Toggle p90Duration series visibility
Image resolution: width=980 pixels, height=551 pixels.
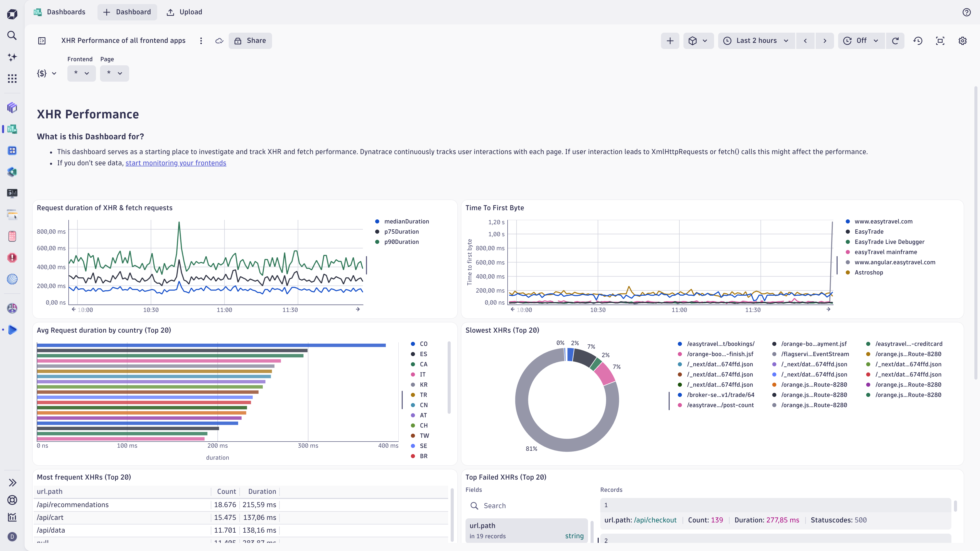[x=401, y=242]
